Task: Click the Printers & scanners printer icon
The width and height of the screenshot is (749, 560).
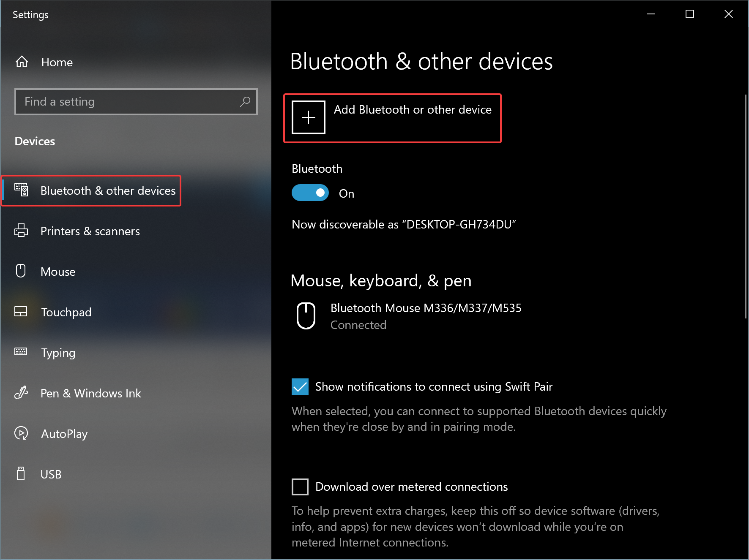Action: tap(21, 231)
